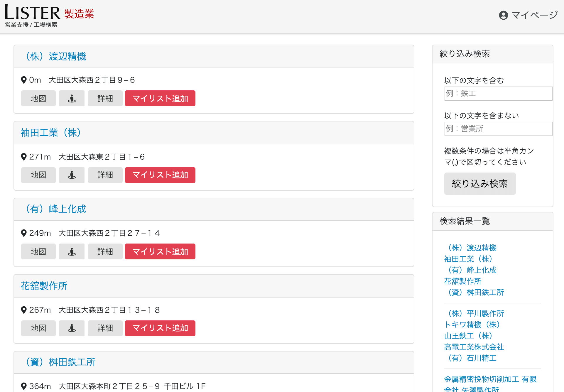Click address 大田区大森西2丁目27-14
The width and height of the screenshot is (564, 392).
[x=109, y=233]
